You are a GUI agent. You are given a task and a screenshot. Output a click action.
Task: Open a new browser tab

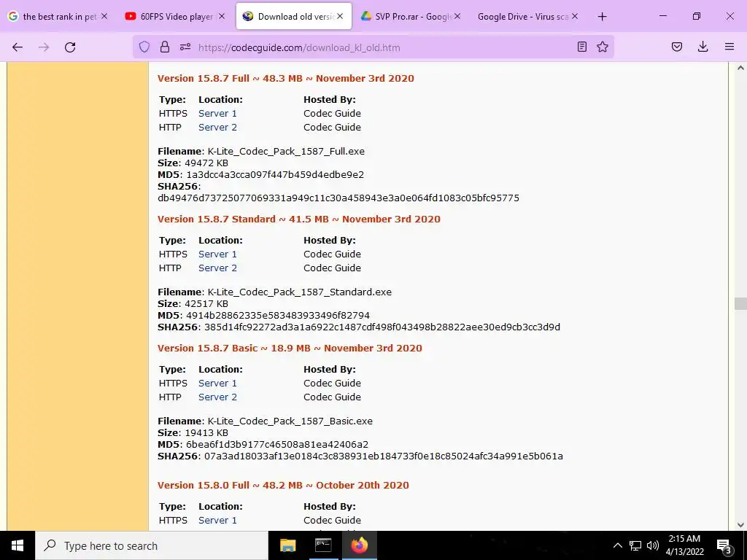pyautogui.click(x=602, y=17)
